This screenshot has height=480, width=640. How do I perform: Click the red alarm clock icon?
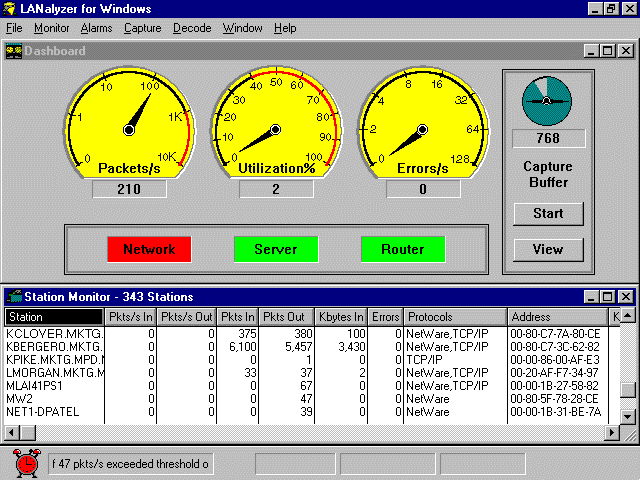click(27, 463)
